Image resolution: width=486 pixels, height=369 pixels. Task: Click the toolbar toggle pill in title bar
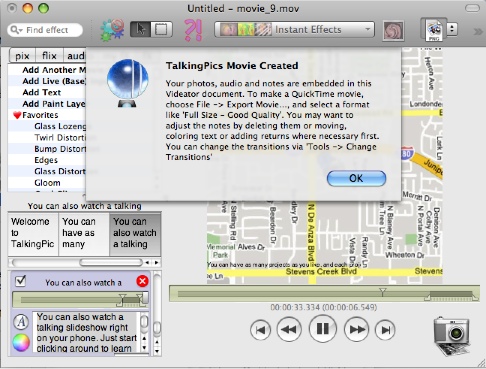(472, 8)
